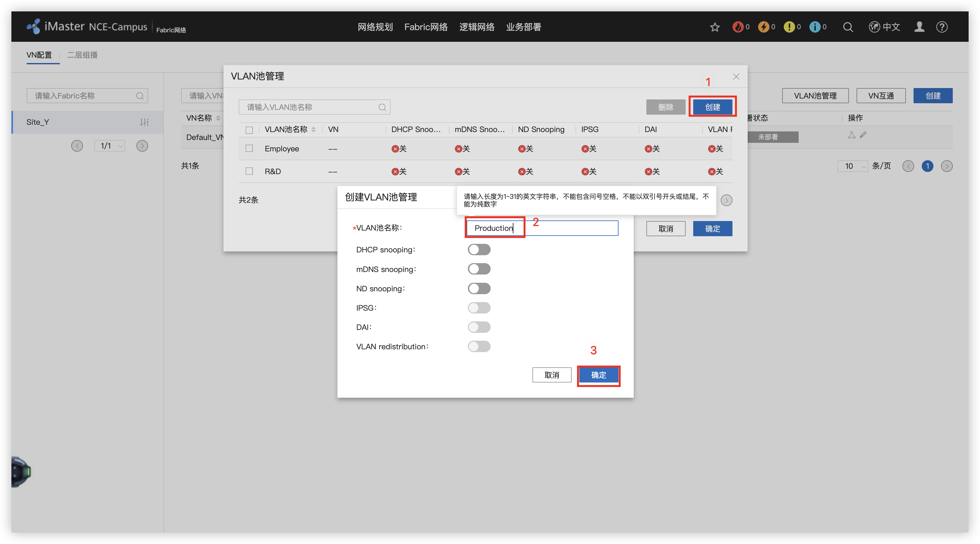The width and height of the screenshot is (980, 544).
Task: Click the help question mark icon
Action: [942, 27]
